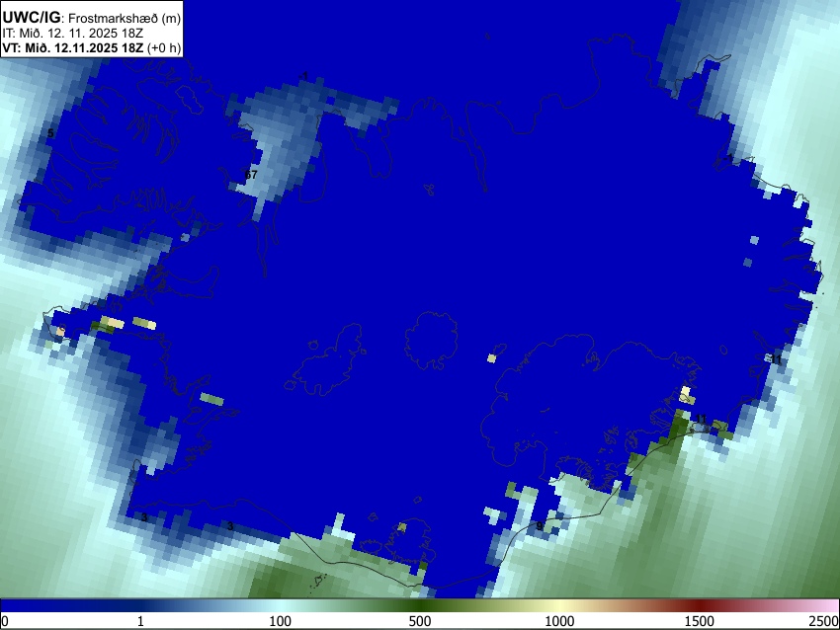Screen dimensions: 840x630
Task: Click the 'VT: Mið. 12.11.2025 18Z (+0 h)' line
Action: point(92,47)
